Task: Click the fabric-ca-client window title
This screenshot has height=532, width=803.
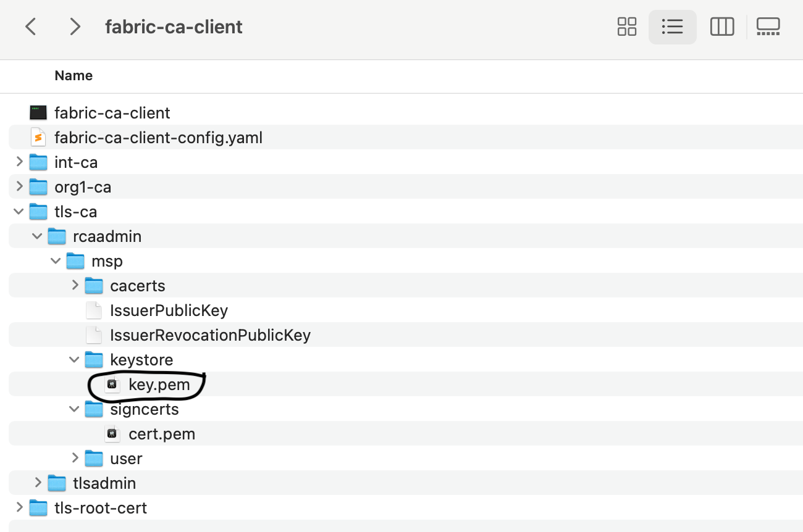Action: tap(174, 27)
